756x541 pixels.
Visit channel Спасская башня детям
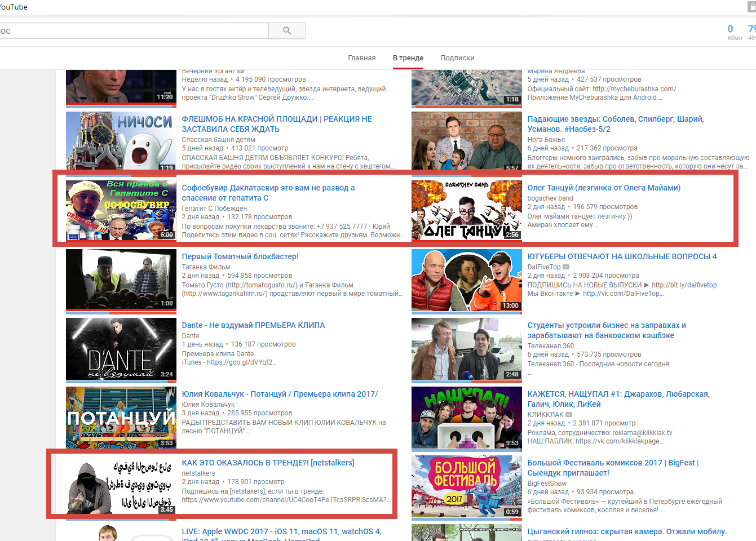click(x=218, y=140)
